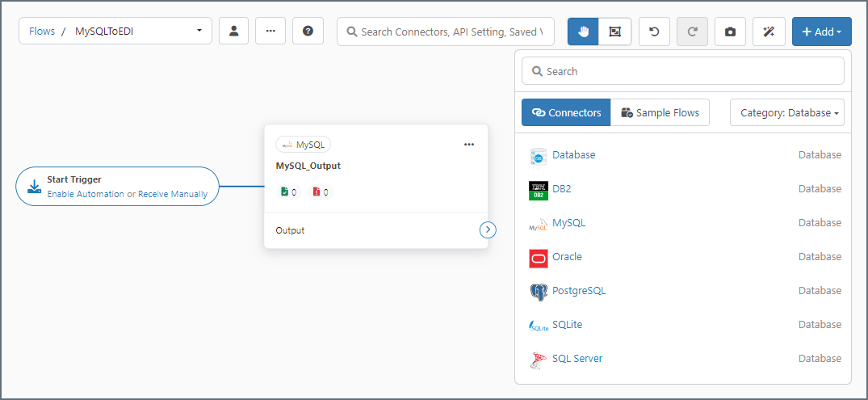The width and height of the screenshot is (868, 400).
Task: Click the undo arrow icon
Action: [654, 32]
